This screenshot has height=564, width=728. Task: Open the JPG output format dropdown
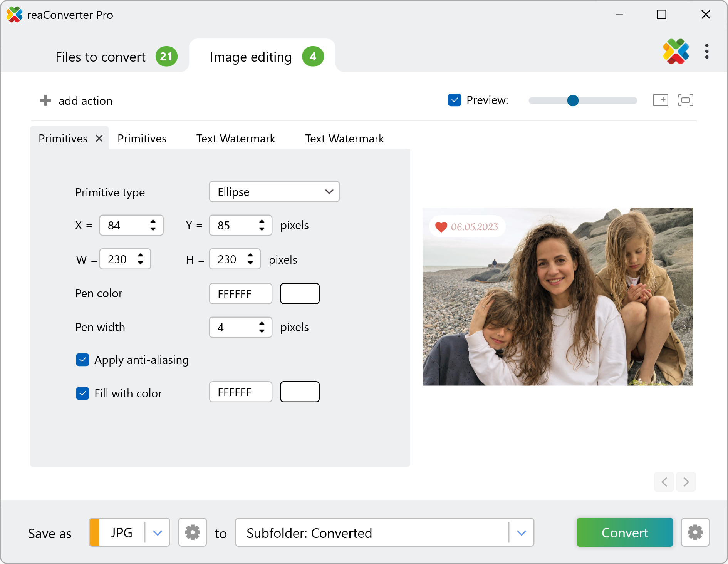click(x=158, y=533)
